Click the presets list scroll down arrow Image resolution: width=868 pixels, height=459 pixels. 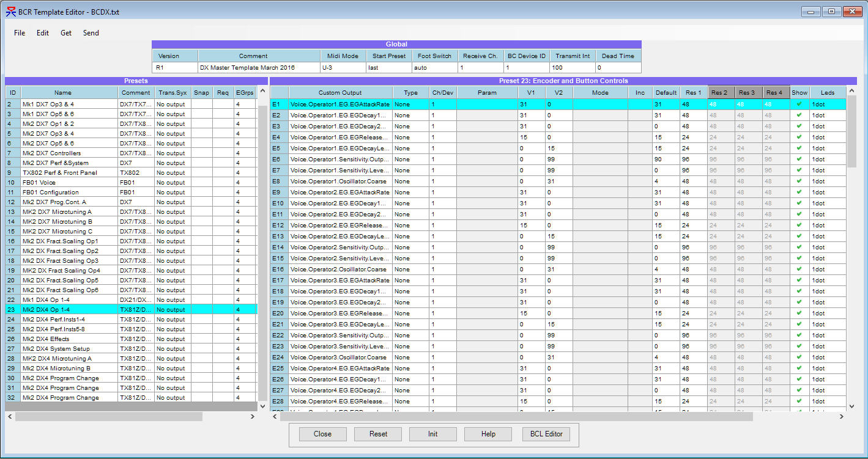click(263, 406)
